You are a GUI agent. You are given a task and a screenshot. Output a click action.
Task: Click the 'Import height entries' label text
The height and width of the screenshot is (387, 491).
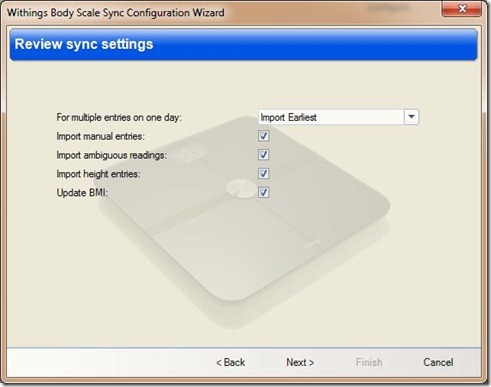(x=98, y=174)
